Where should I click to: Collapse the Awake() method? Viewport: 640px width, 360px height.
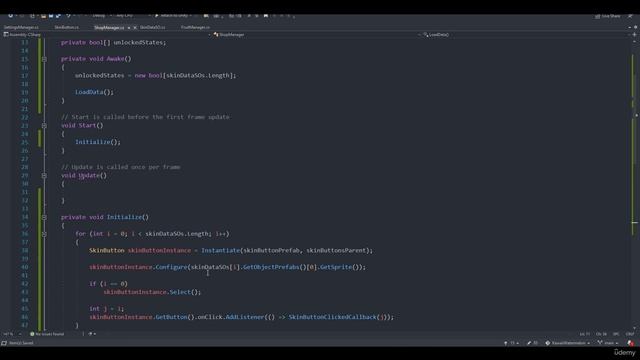coord(44,59)
